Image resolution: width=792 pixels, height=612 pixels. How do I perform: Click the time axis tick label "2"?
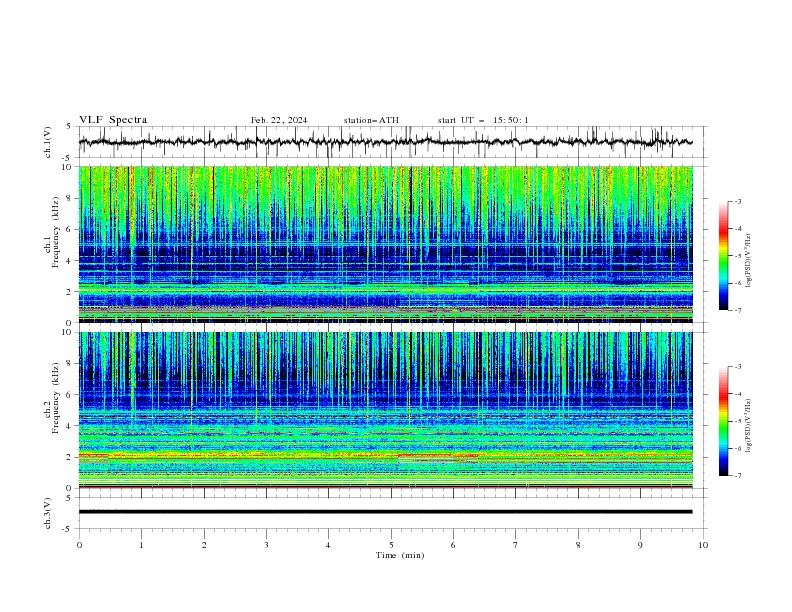click(204, 545)
